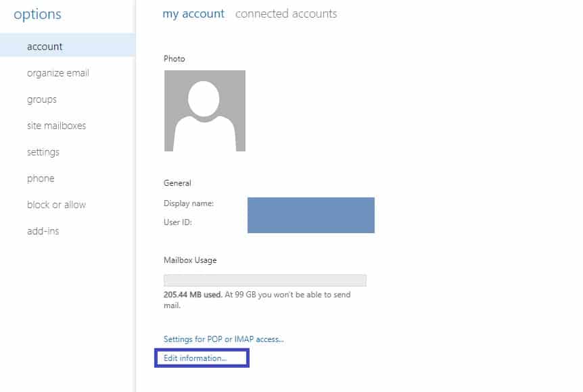
Task: Click the Edit information link
Action: (195, 358)
